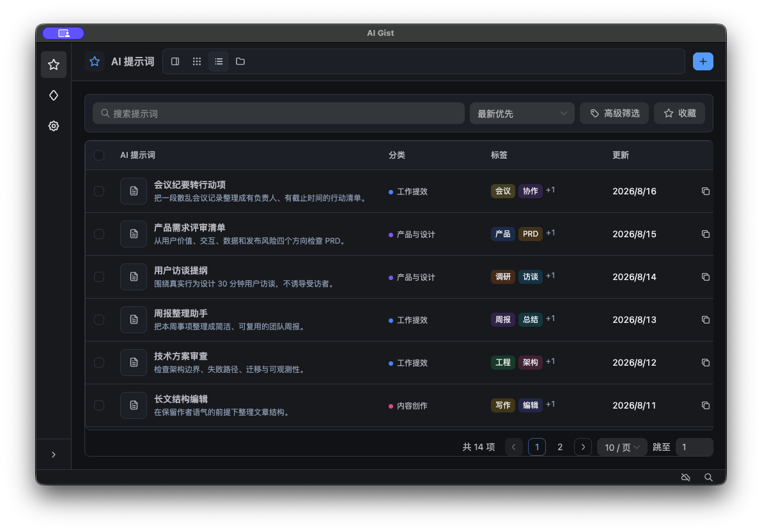
Task: Copy the 周报整理助手 prompt
Action: [706, 320]
